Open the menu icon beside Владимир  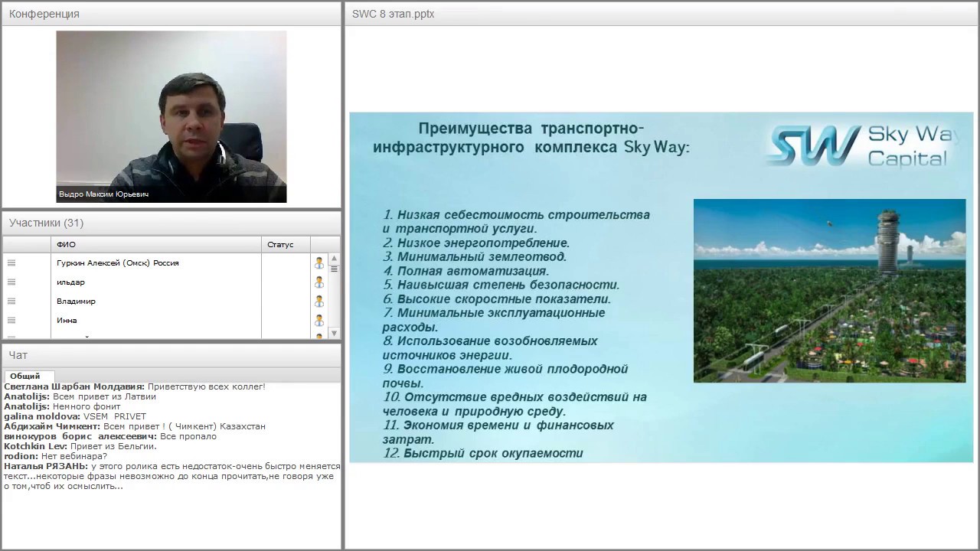[x=11, y=301]
